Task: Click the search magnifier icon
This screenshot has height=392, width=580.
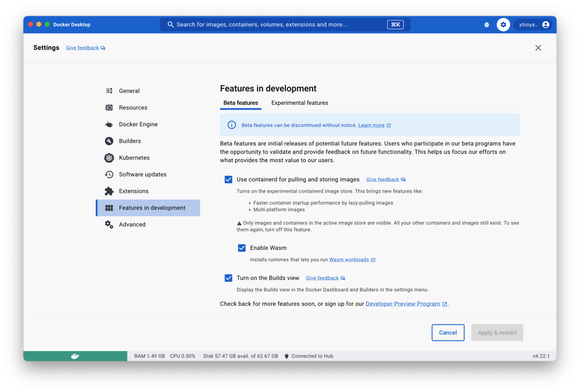Action: pyautogui.click(x=171, y=25)
